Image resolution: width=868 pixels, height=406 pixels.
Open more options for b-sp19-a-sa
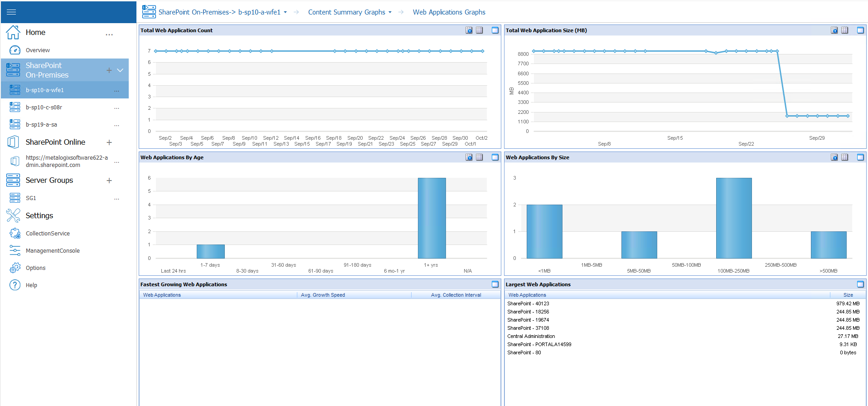pos(116,125)
